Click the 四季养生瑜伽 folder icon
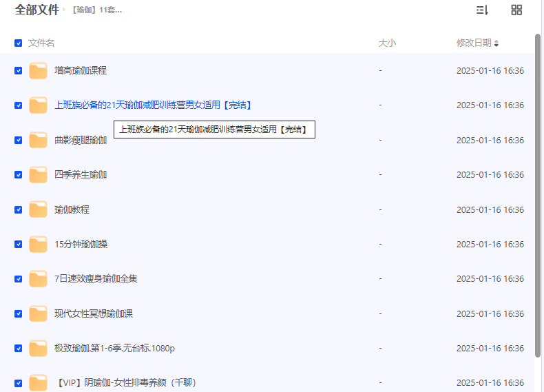This screenshot has width=544, height=392. [x=38, y=175]
